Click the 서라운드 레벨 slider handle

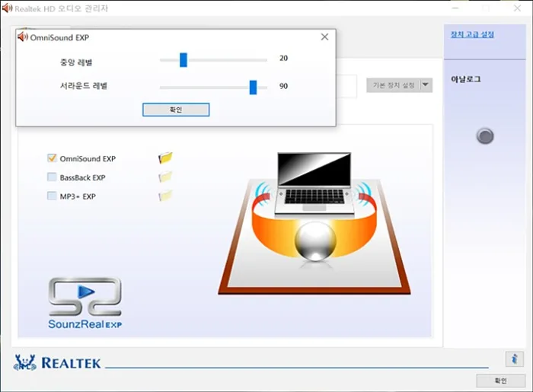[x=253, y=87]
